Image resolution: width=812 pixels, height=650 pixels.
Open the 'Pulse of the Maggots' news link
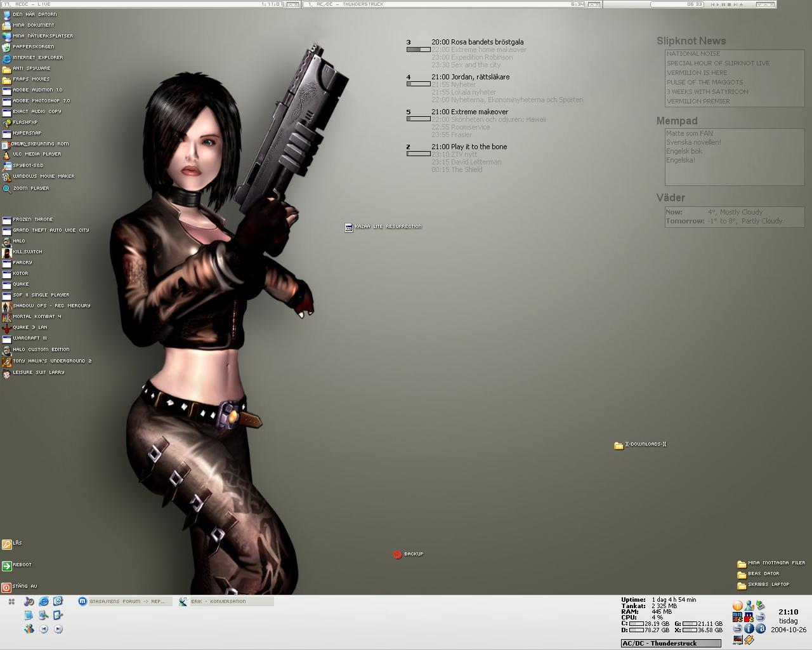(705, 83)
